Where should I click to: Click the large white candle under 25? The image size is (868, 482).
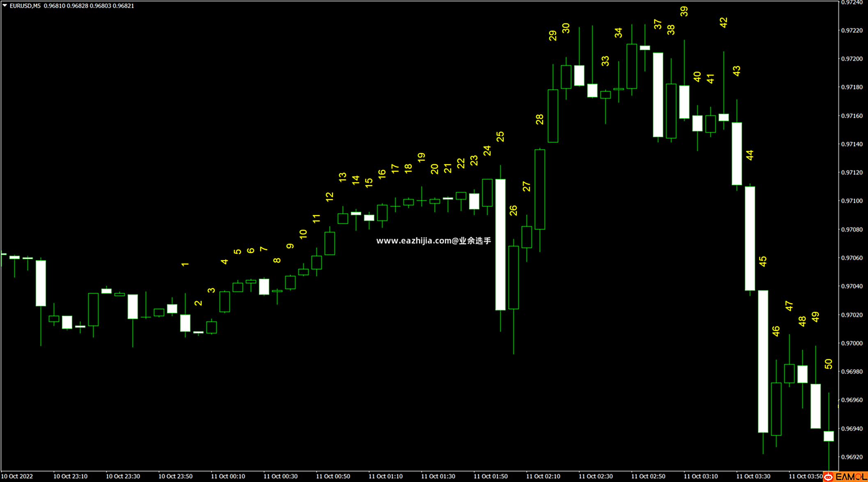500,244
